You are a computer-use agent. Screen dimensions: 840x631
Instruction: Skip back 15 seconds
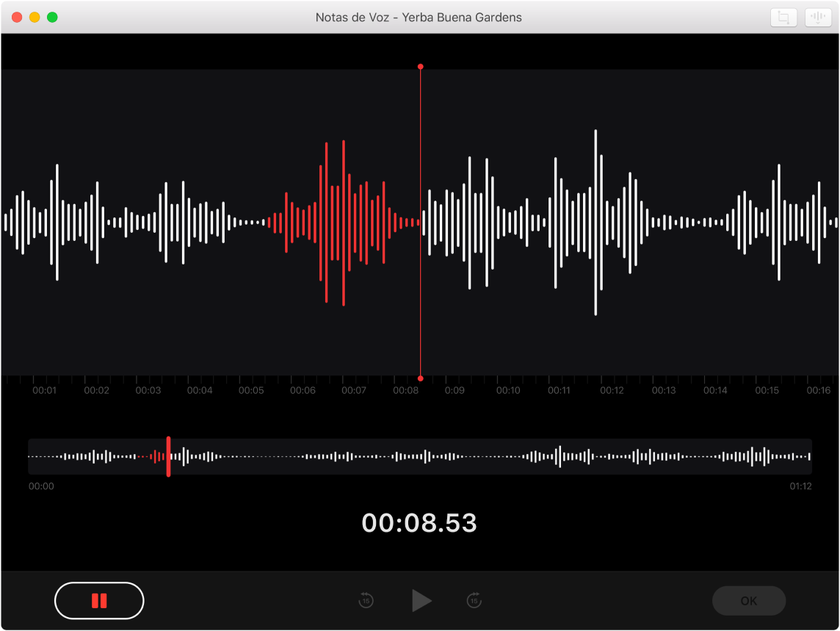pyautogui.click(x=366, y=601)
